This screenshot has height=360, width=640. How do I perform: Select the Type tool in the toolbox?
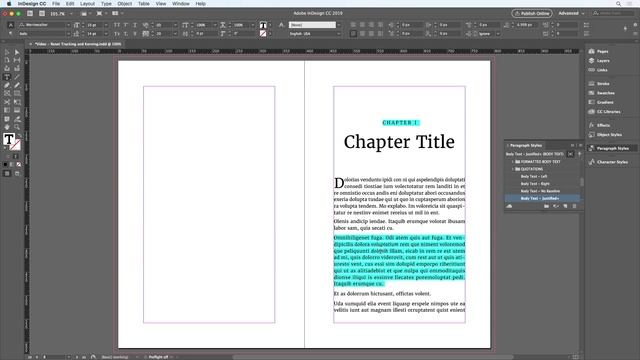pos(7,77)
